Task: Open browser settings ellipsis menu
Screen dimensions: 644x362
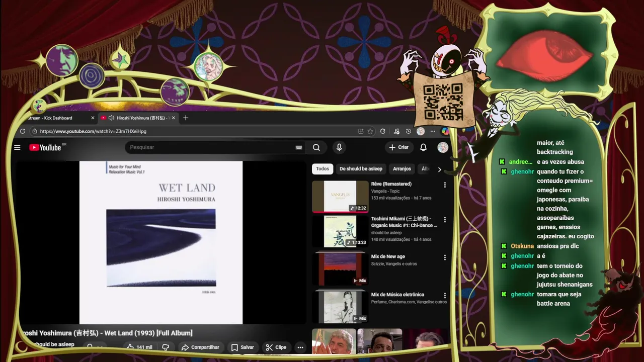Action: pyautogui.click(x=433, y=131)
